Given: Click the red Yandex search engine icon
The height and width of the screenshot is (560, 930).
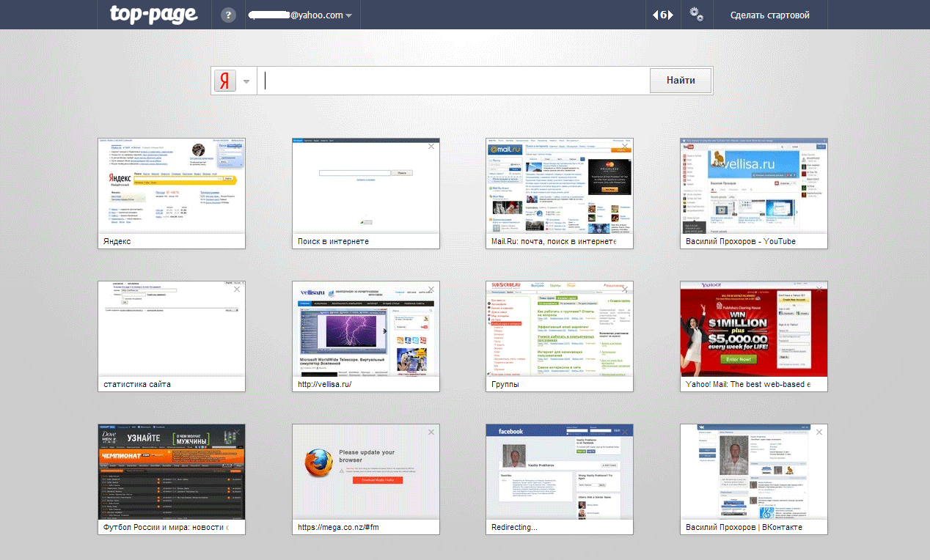Looking at the screenshot, I should click(225, 81).
